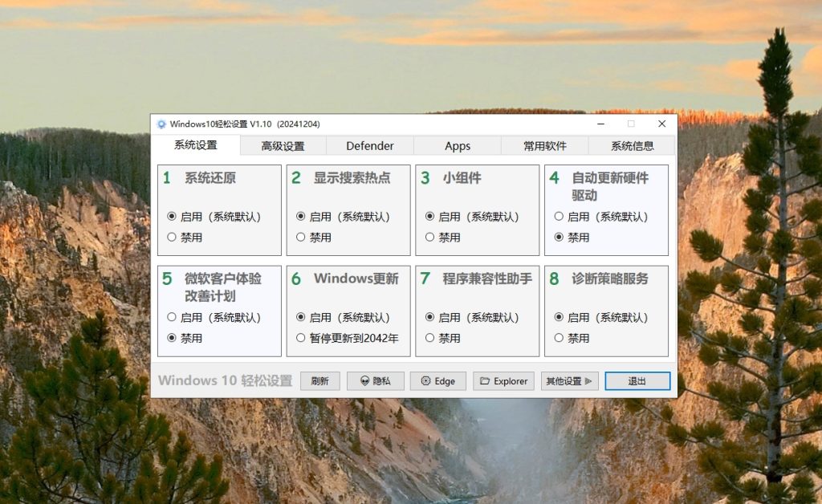Viewport: 822px width, 504px height.
Task: Minimize the Windows10轻松设置 window
Action: [600, 124]
